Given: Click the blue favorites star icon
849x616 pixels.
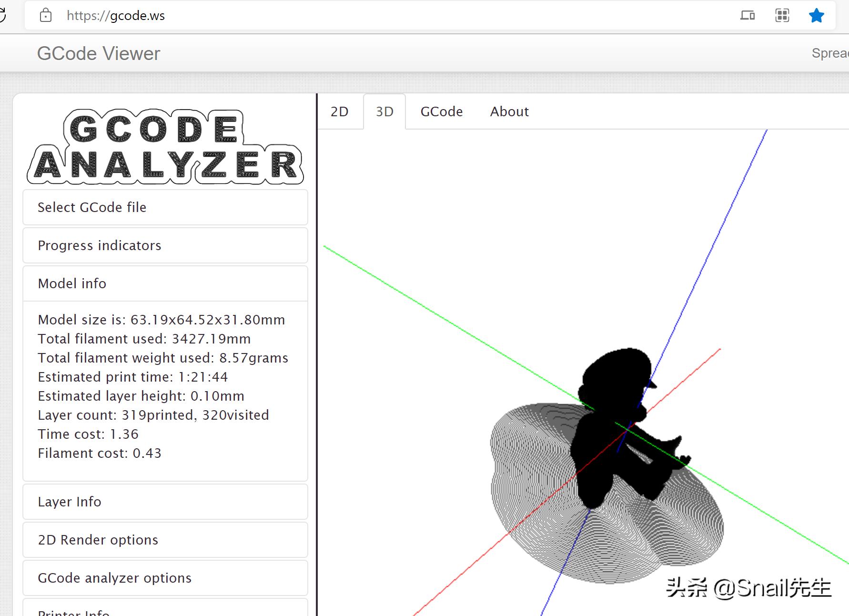Looking at the screenshot, I should click(x=816, y=16).
